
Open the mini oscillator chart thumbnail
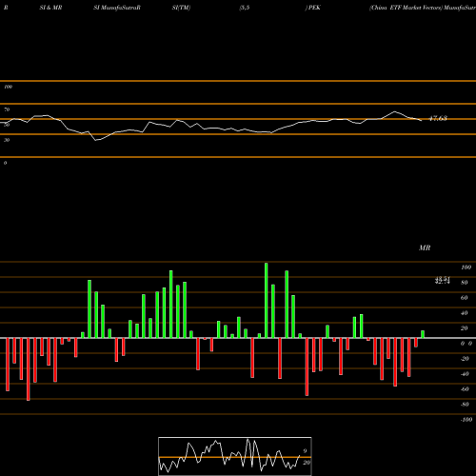[x=235, y=456]
